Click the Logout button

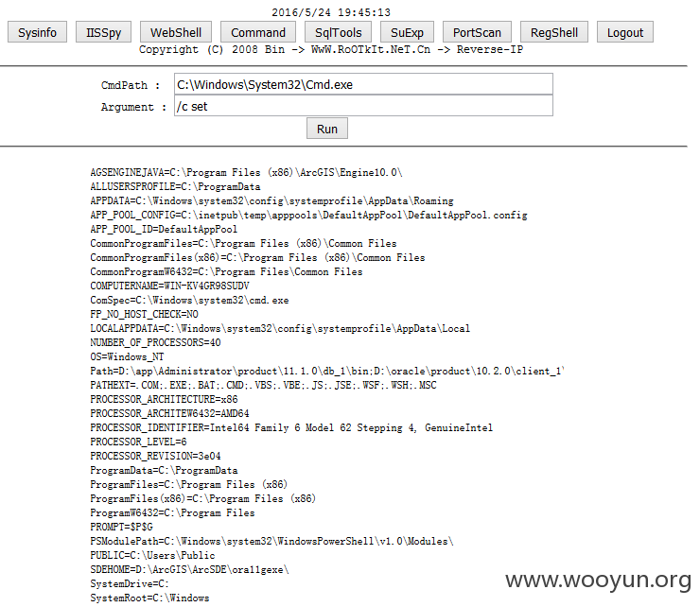click(625, 32)
